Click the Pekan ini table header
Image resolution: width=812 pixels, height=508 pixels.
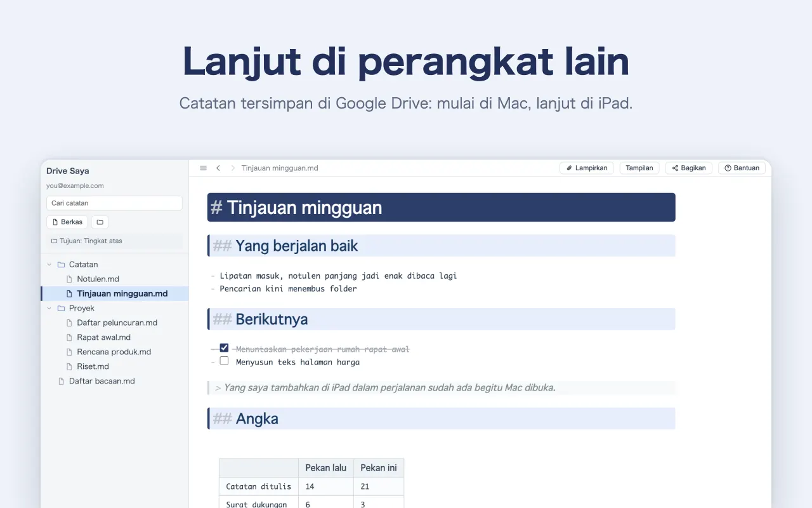coord(379,468)
